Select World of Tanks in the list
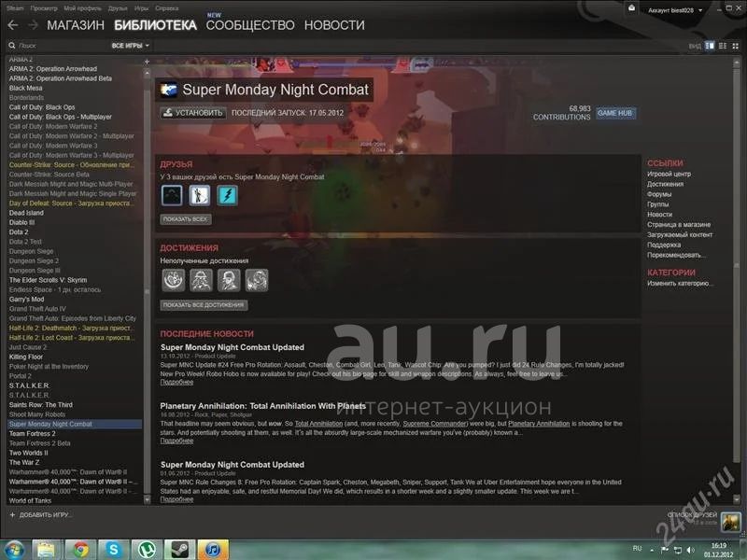 point(30,500)
